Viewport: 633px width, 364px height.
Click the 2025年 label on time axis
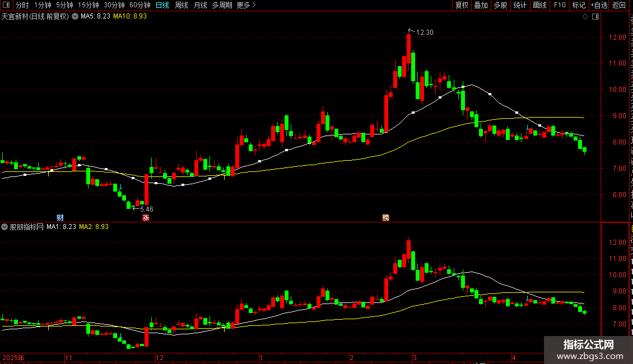tap(13, 357)
